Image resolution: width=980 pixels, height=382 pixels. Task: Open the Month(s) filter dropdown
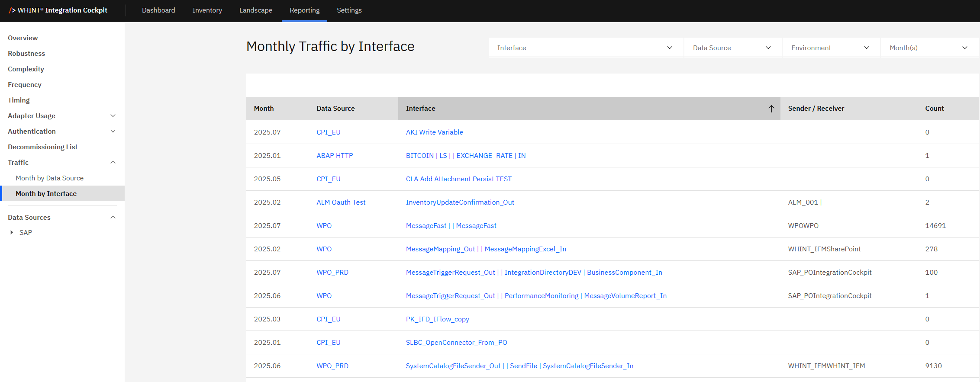929,48
